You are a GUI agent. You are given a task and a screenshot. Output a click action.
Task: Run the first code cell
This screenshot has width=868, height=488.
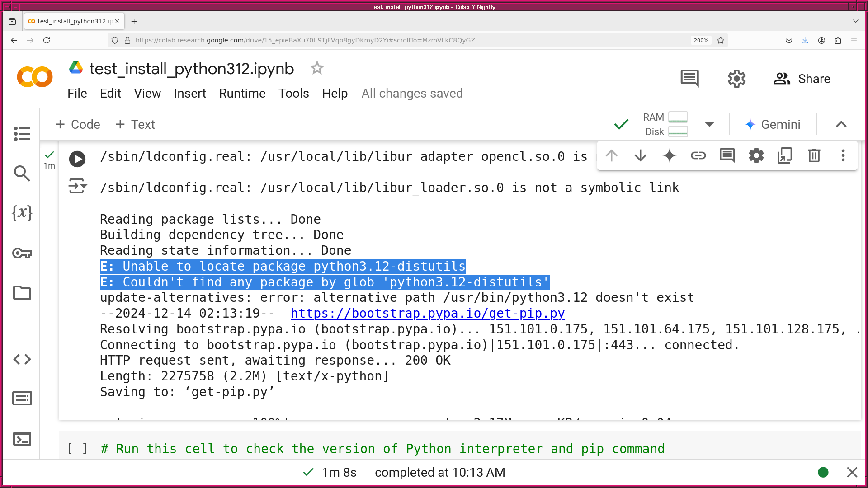tap(77, 159)
